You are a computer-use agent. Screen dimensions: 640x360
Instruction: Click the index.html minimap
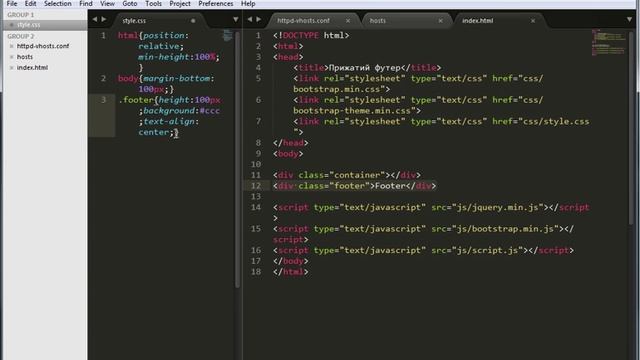coord(609,42)
